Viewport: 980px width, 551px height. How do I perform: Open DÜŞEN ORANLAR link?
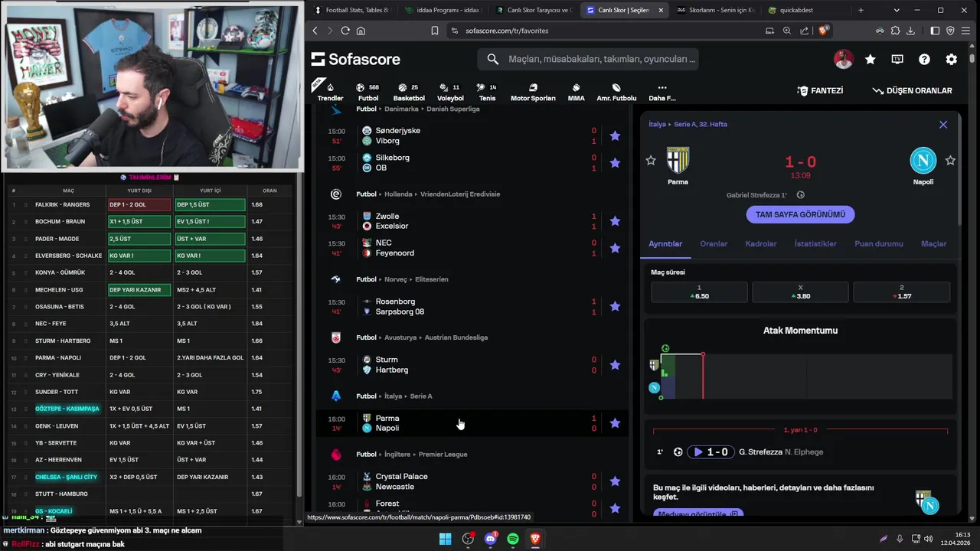(912, 91)
